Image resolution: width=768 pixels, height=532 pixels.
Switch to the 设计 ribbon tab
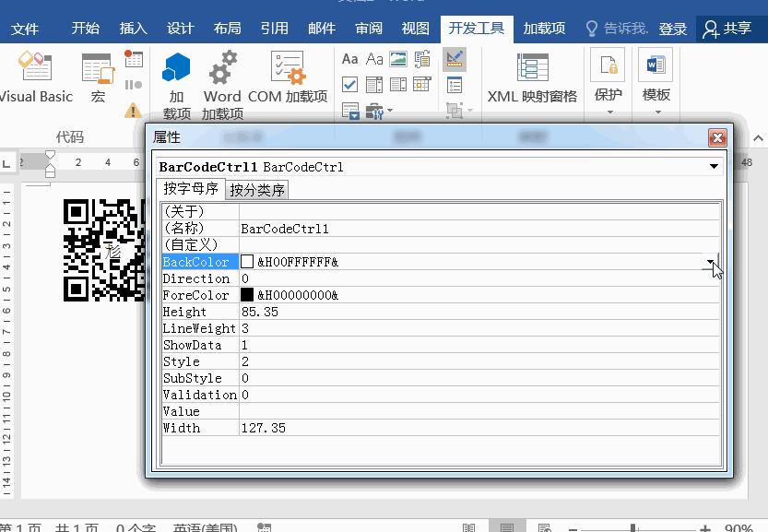coord(181,29)
